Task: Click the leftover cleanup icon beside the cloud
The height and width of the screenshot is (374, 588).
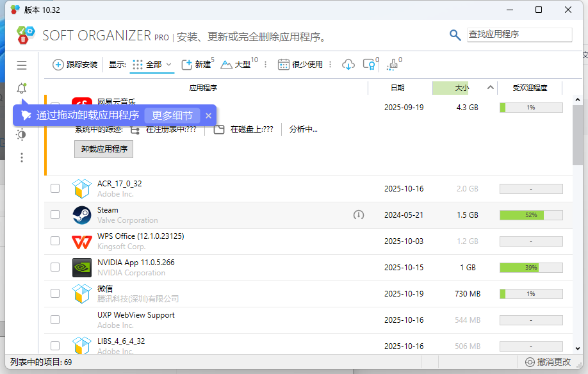Action: tap(393, 65)
